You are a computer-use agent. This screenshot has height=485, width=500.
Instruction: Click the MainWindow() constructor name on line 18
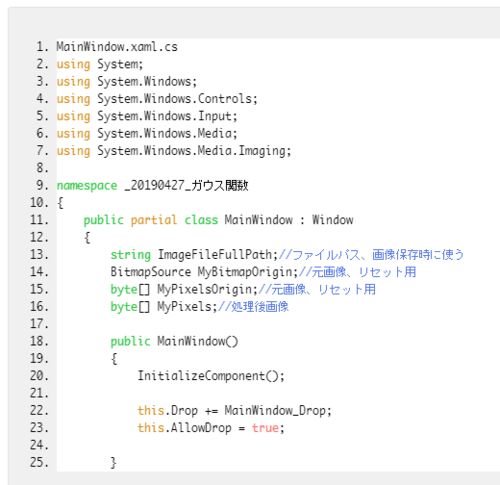point(198,341)
